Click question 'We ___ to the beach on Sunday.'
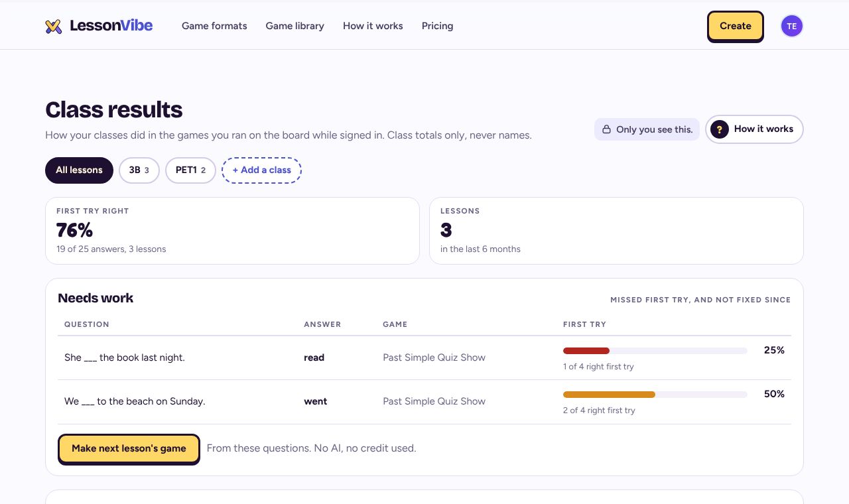 click(x=135, y=401)
